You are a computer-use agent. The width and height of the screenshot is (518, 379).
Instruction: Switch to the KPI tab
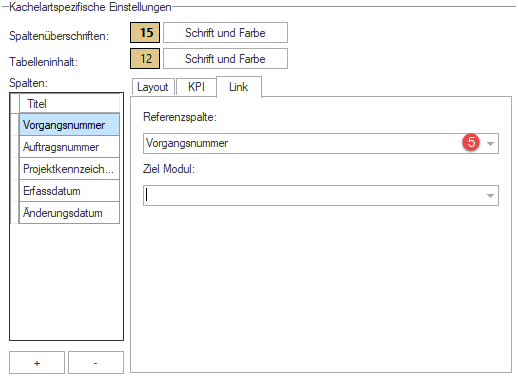click(x=196, y=87)
